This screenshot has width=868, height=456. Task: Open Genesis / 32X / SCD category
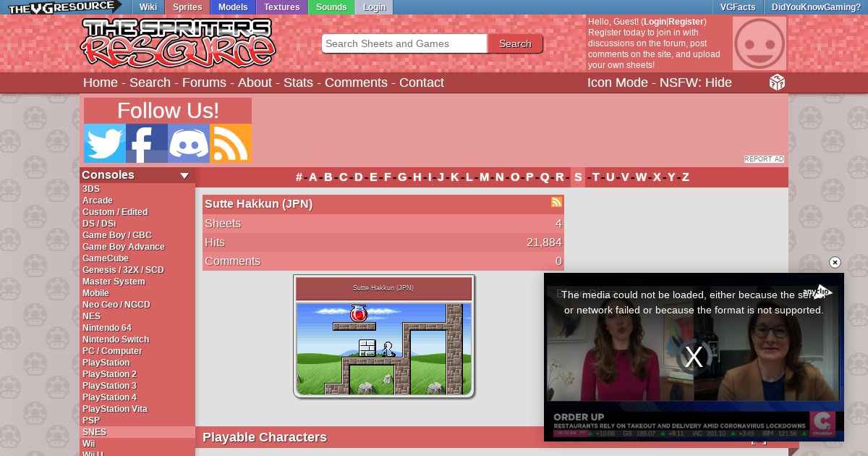pyautogui.click(x=137, y=270)
